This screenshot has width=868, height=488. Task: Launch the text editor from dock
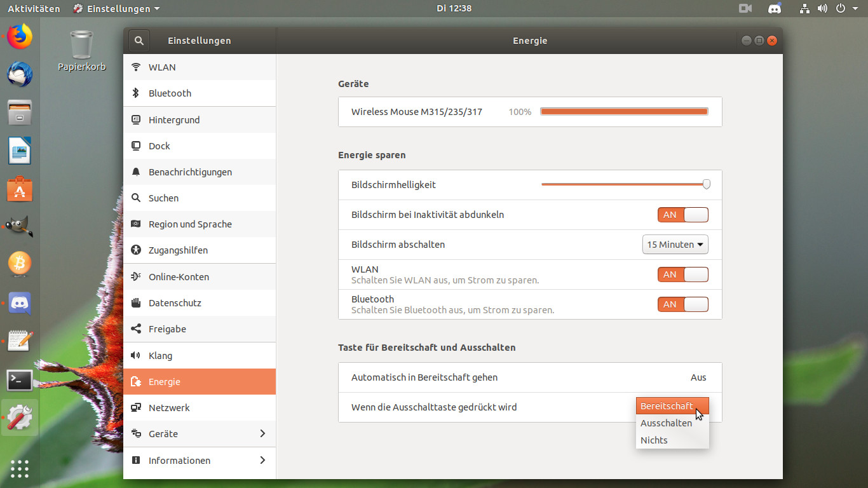[20, 341]
